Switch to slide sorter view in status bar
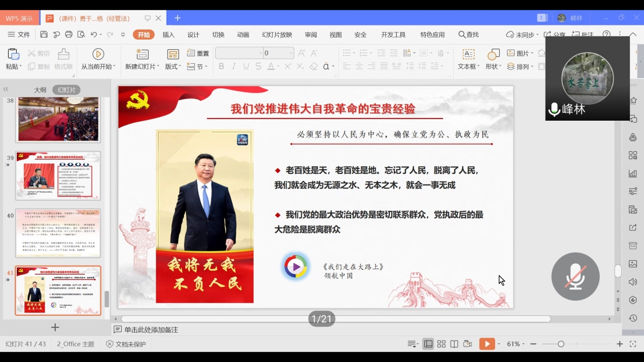The height and width of the screenshot is (362, 644). pyautogui.click(x=441, y=343)
